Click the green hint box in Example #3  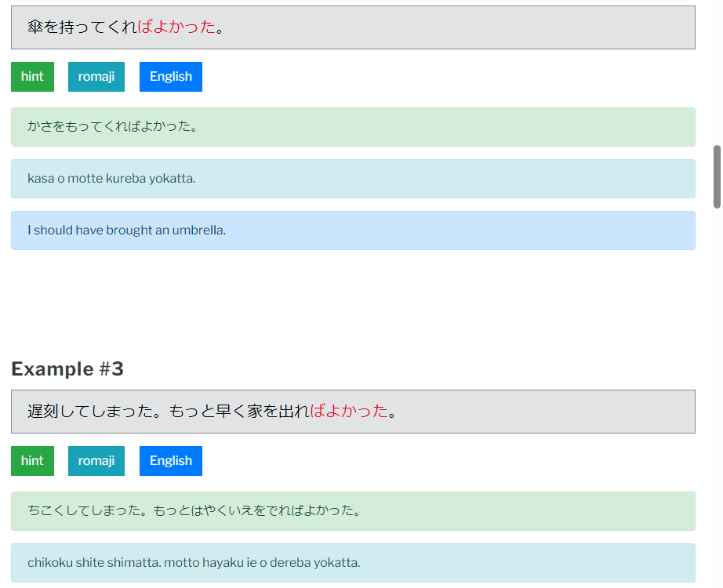353,511
